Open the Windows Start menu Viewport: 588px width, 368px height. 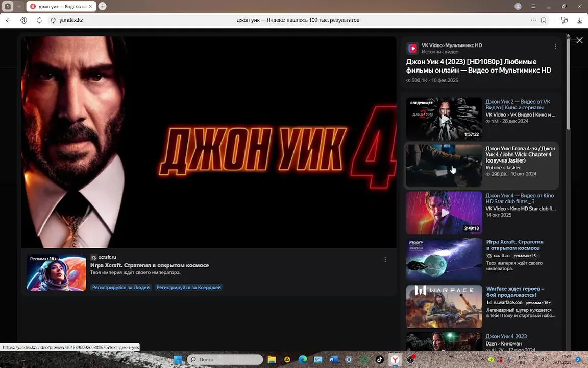point(178,360)
